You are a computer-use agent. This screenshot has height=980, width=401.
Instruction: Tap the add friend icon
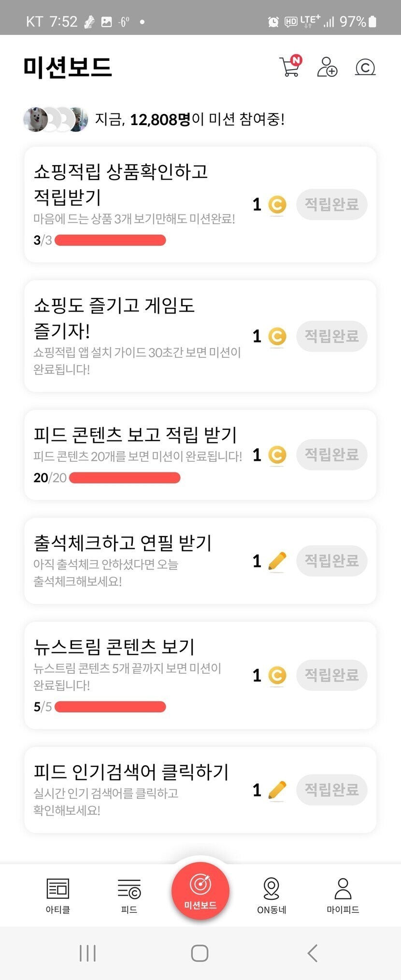(327, 67)
